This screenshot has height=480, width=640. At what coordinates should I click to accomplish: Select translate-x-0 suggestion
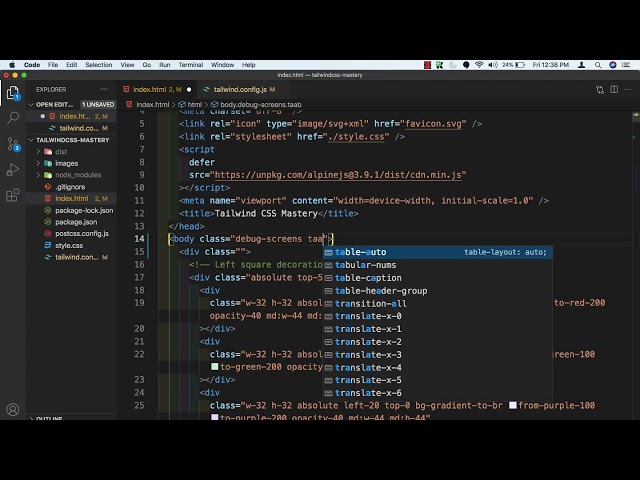coord(438,316)
